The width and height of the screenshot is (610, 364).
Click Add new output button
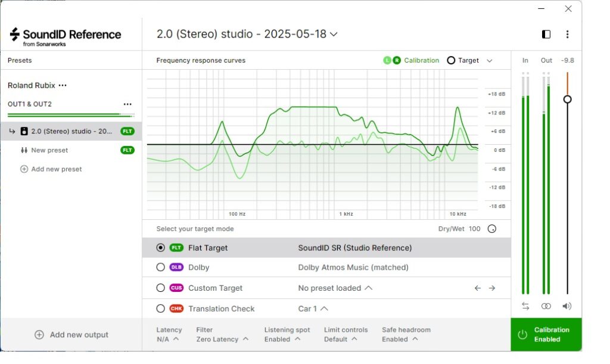click(x=71, y=335)
